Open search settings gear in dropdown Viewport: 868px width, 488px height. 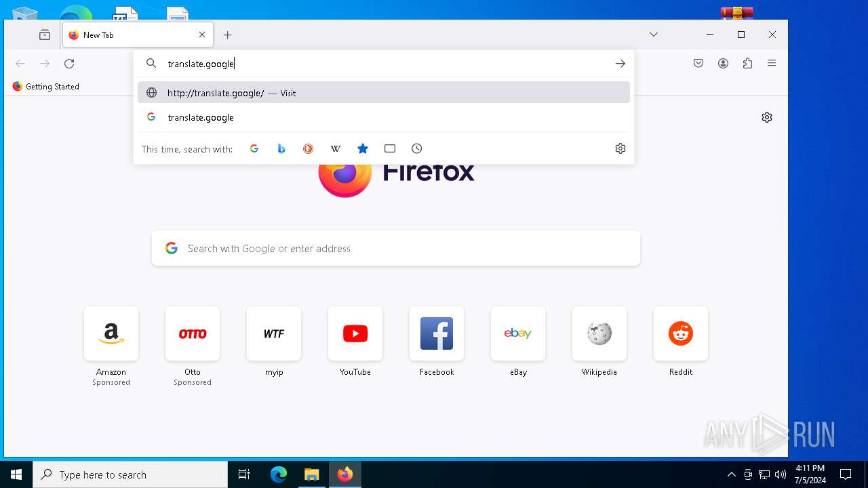point(620,148)
